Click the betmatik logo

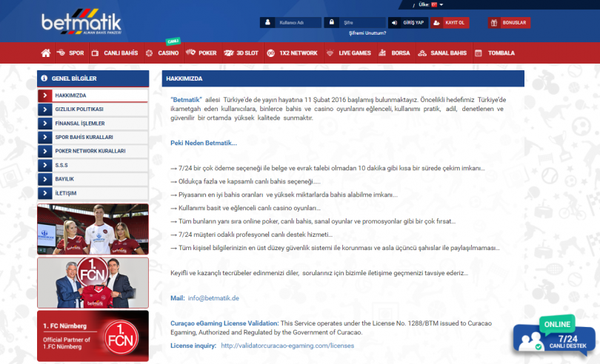(x=81, y=21)
